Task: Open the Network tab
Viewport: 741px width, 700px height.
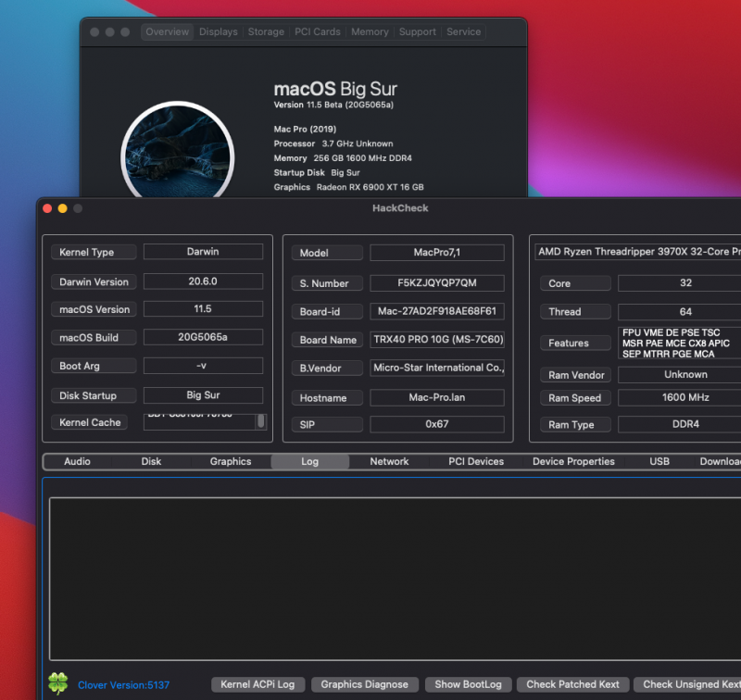Action: pyautogui.click(x=389, y=461)
